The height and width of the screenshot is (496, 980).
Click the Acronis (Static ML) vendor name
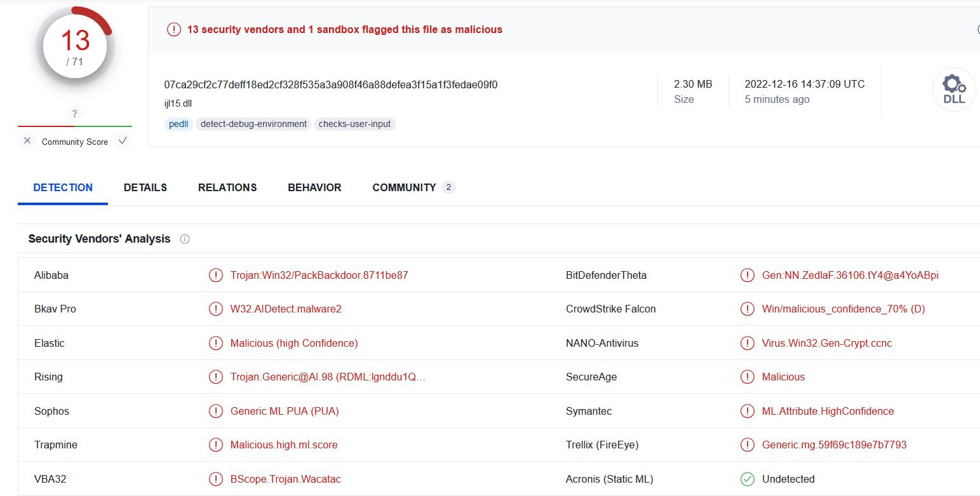coord(610,479)
